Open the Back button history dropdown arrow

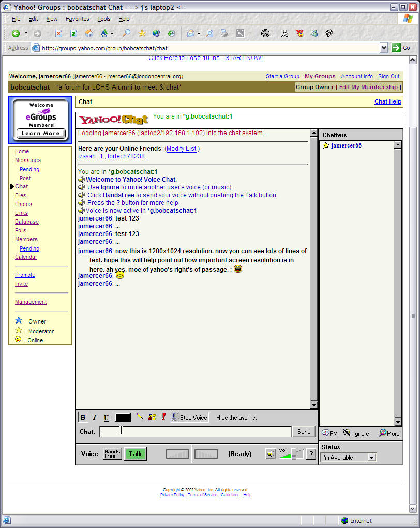[x=26, y=33]
